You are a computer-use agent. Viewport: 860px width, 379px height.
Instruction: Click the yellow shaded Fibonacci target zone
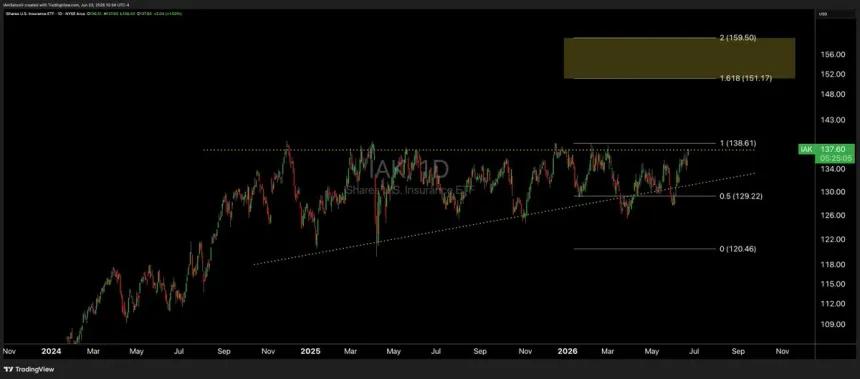[679, 58]
